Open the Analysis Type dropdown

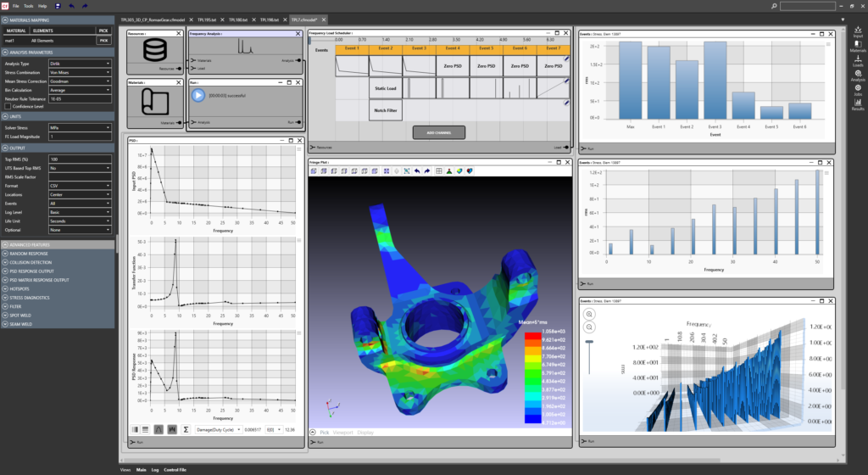81,64
